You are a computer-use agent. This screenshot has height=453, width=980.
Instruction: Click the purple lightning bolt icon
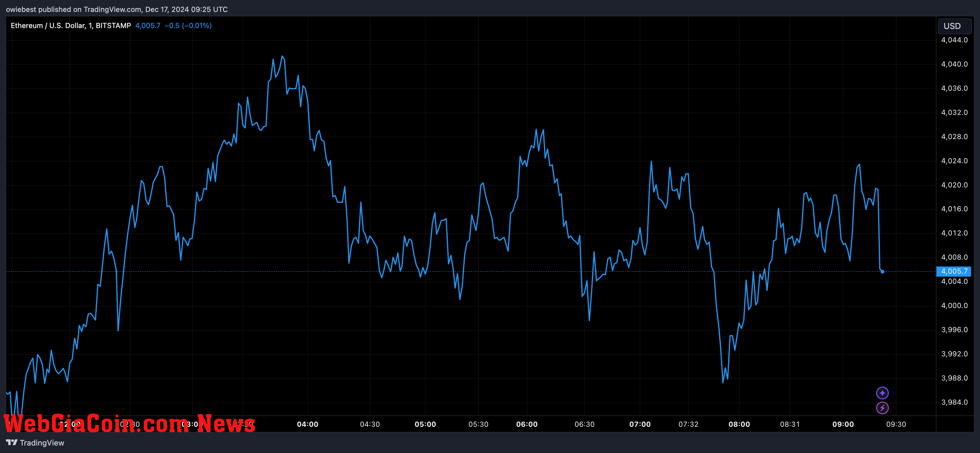coord(882,408)
